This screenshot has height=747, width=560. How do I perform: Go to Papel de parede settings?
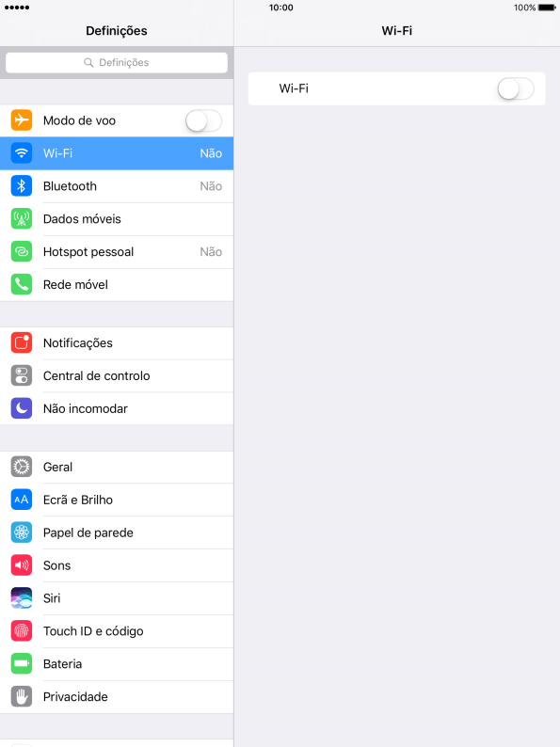tap(117, 532)
